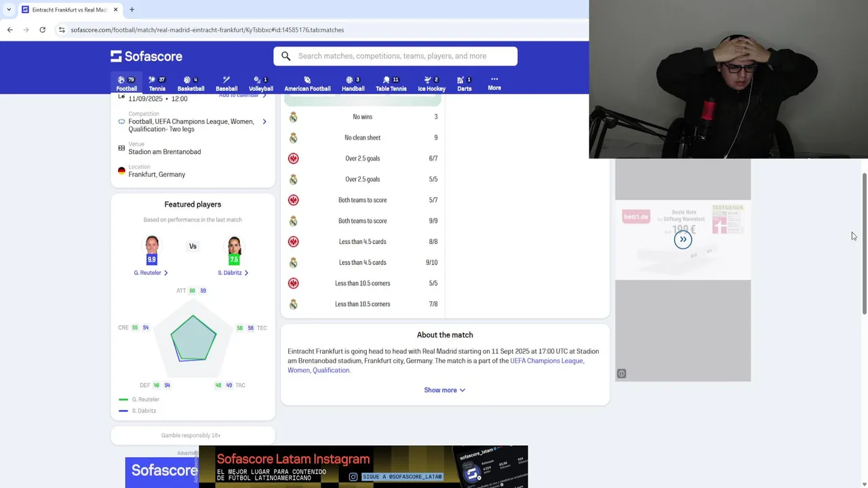Open the UEFA Champions League, Women, Qualification link
The image size is (868, 488).
435,365
